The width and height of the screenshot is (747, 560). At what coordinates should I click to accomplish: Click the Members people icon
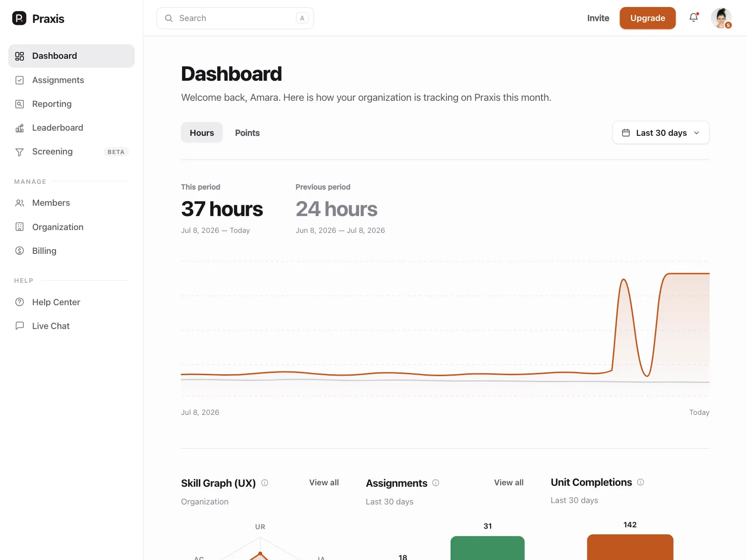point(20,203)
